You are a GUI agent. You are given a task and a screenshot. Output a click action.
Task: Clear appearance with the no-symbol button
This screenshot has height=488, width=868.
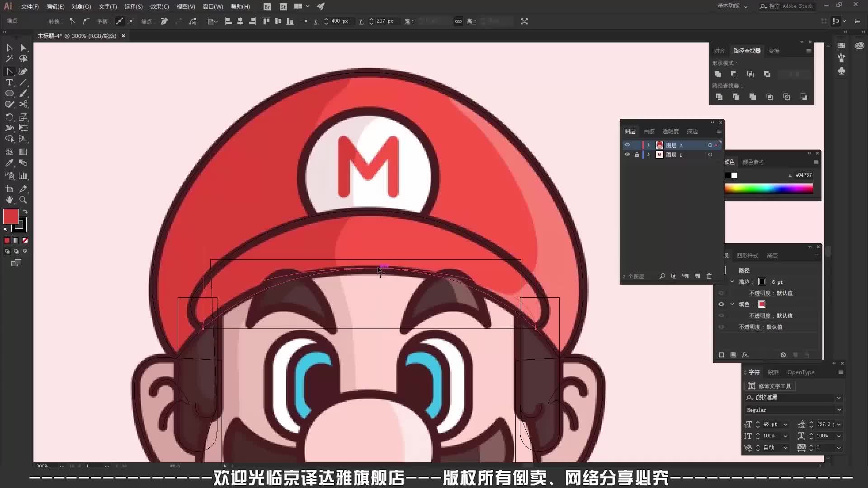pos(783,355)
